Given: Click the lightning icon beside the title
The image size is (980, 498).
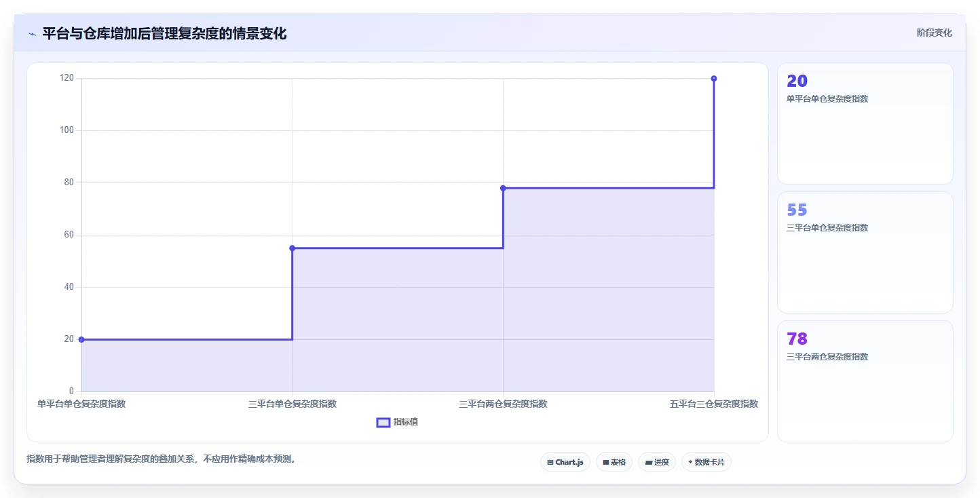Looking at the screenshot, I should pyautogui.click(x=32, y=34).
